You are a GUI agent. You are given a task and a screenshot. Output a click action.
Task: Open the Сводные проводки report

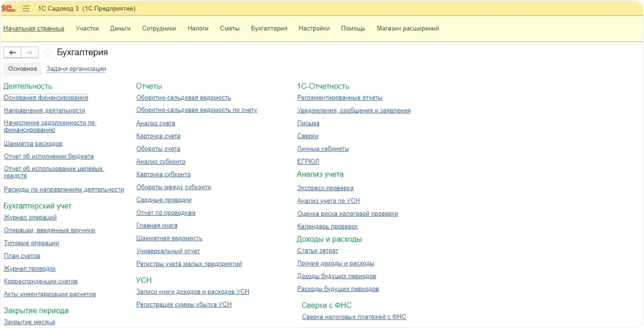[164, 200]
